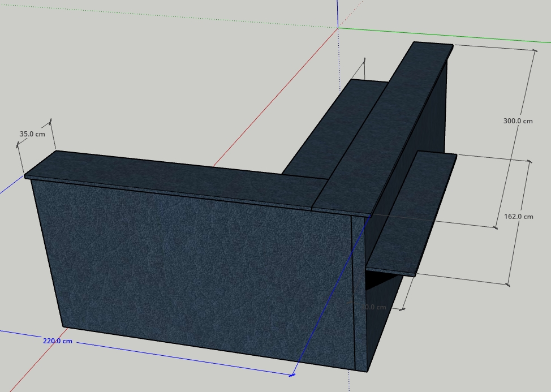The height and width of the screenshot is (392, 551).
Task: Pick the 162.0 cm dimension label
Action: click(518, 217)
